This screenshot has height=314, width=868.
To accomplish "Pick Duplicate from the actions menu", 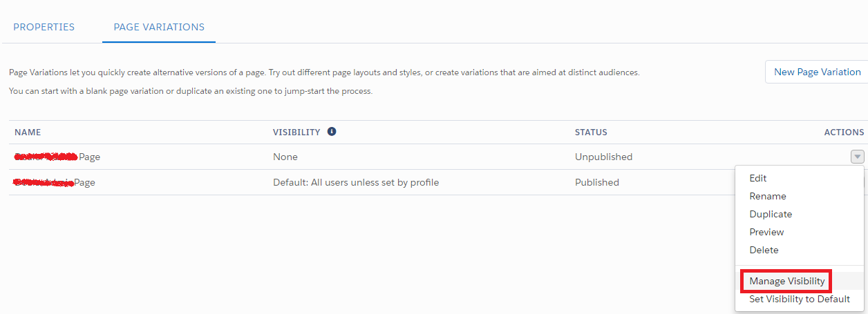I will coord(771,214).
